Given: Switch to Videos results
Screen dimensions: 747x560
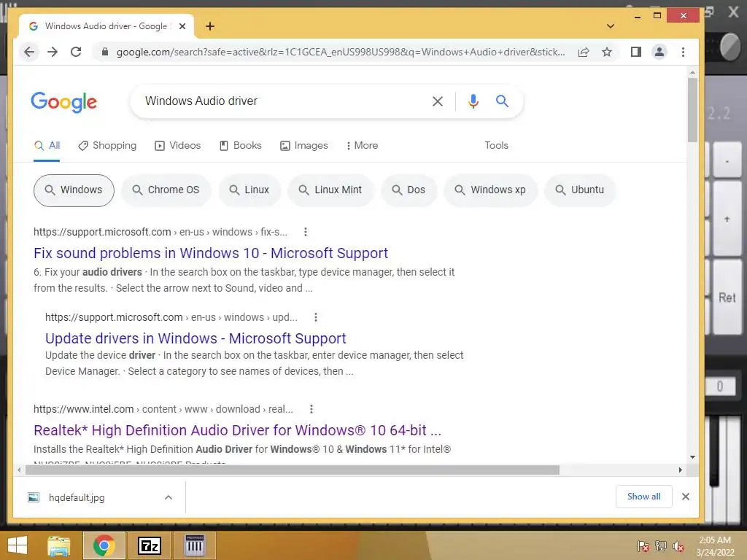Looking at the screenshot, I should [178, 146].
